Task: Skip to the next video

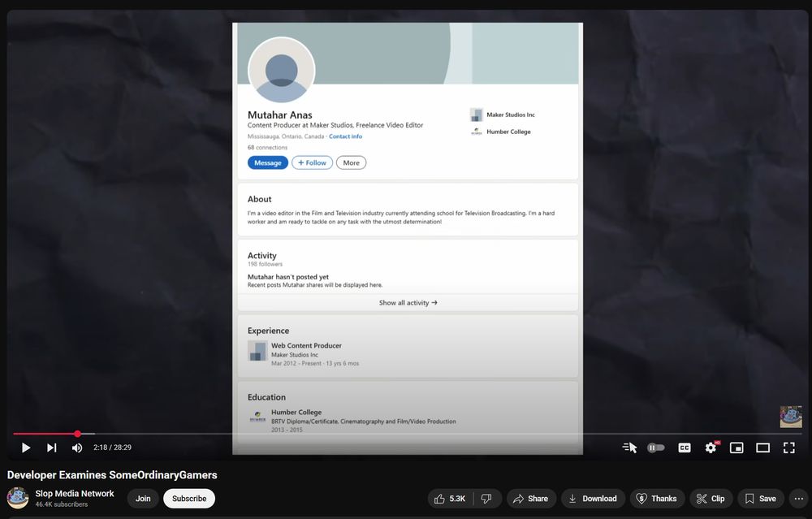Action: point(51,448)
